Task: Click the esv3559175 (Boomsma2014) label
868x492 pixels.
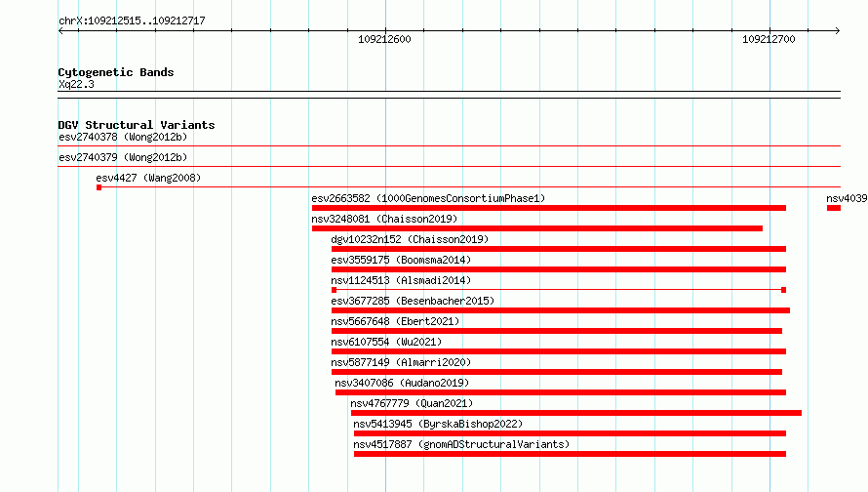Action: [401, 260]
